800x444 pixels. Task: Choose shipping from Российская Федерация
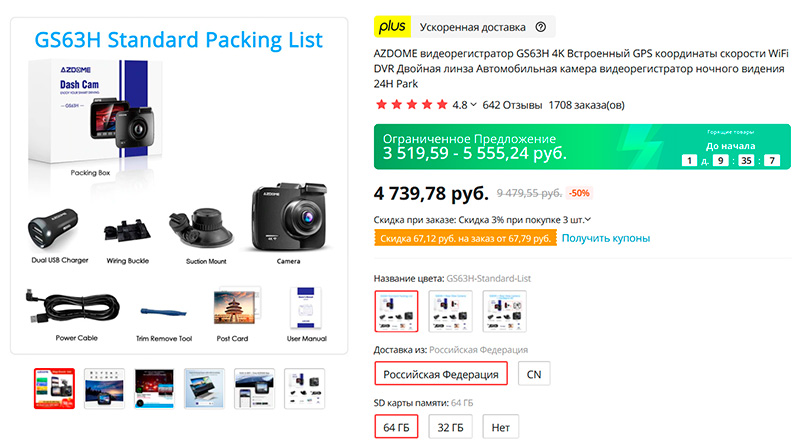(441, 374)
